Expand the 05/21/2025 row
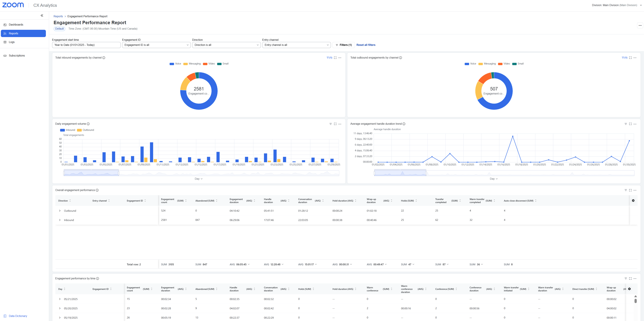The height and width of the screenshot is (321, 644). click(x=60, y=299)
